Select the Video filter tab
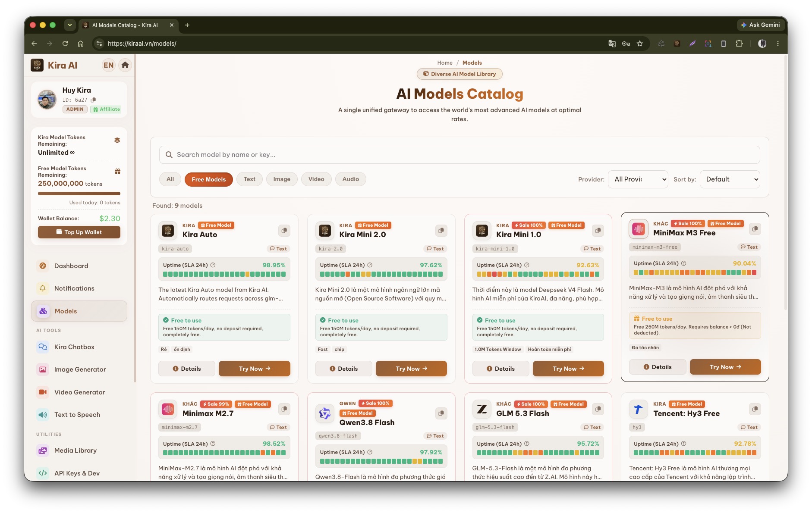812x513 pixels. tap(316, 179)
